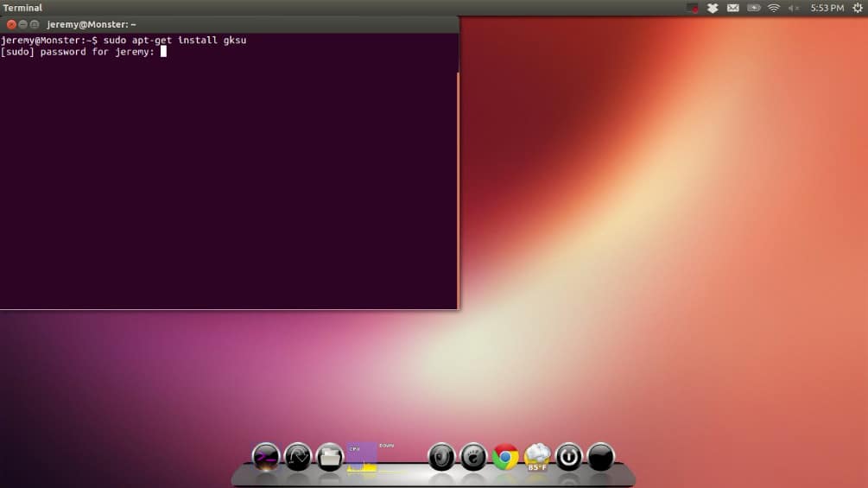Click the CPU monitor applet in the dock
Screen dimensions: 868x488
click(x=362, y=457)
